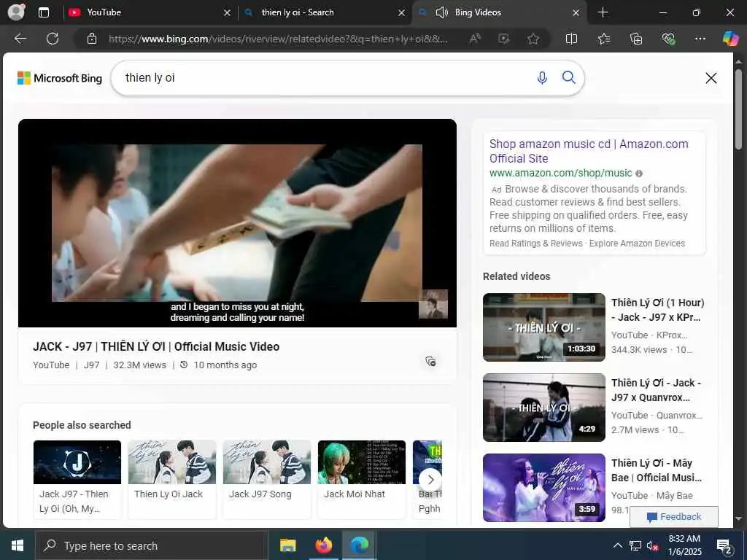Open File Explorer from the taskbar

pos(287,545)
